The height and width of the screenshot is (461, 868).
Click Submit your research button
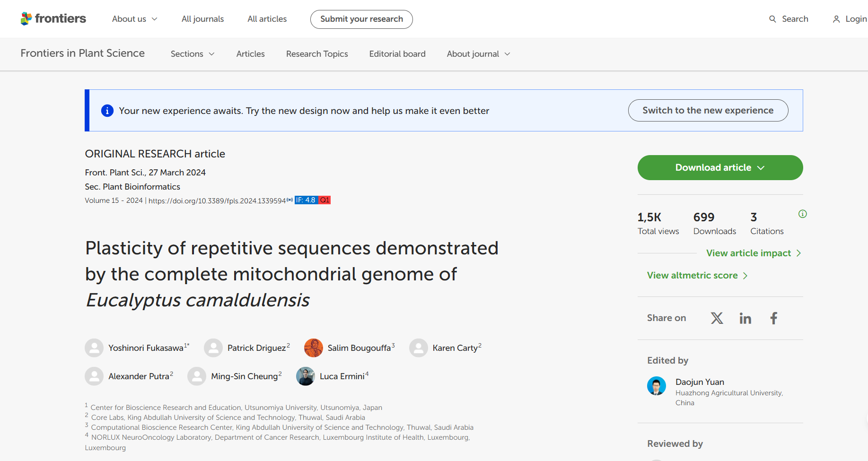(361, 19)
